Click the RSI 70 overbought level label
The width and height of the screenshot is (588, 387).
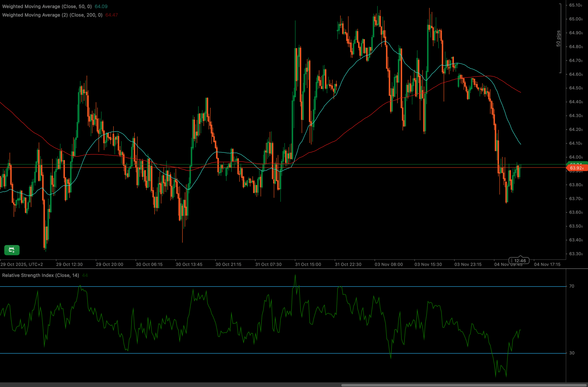(x=572, y=286)
